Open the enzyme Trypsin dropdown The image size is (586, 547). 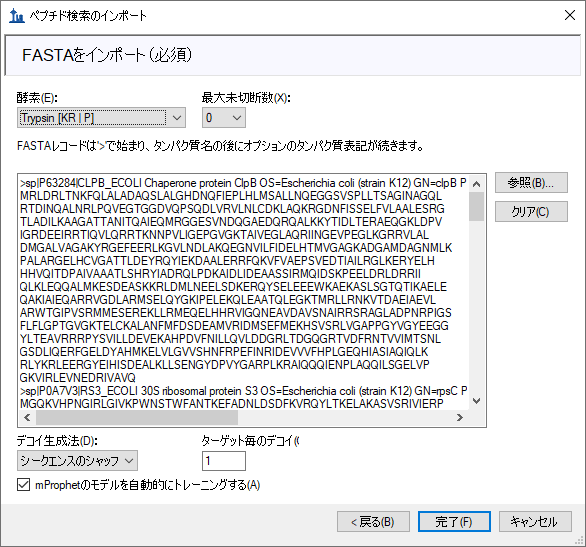coord(101,118)
